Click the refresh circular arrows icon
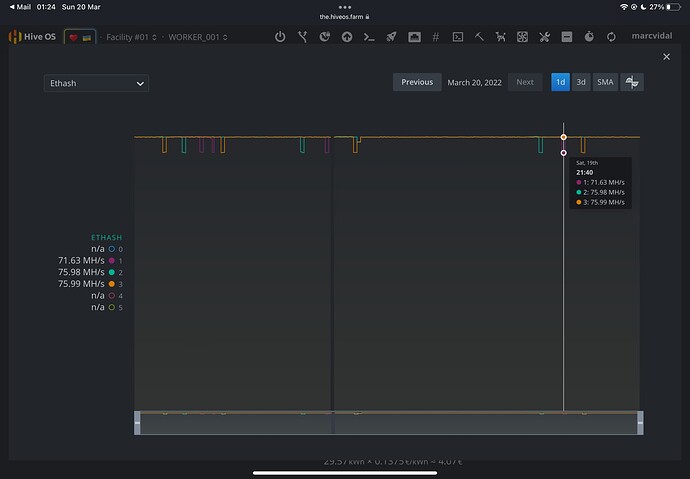The width and height of the screenshot is (690, 479). click(x=611, y=37)
